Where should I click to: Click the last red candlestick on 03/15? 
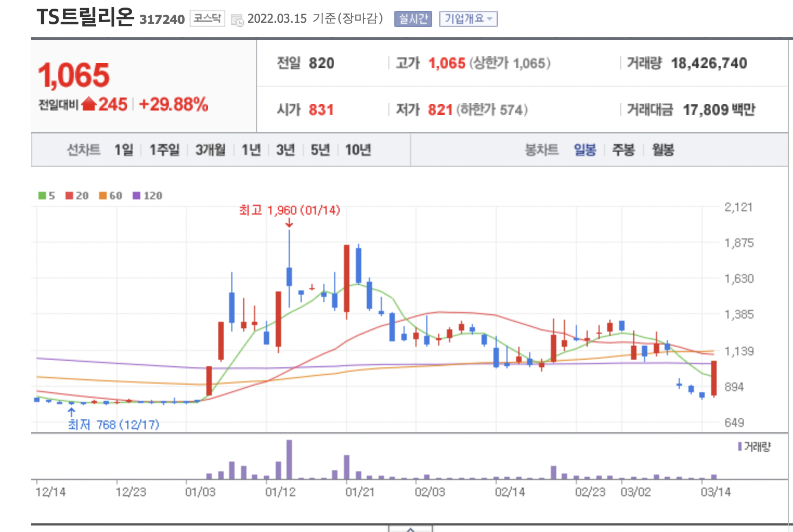[x=714, y=378]
